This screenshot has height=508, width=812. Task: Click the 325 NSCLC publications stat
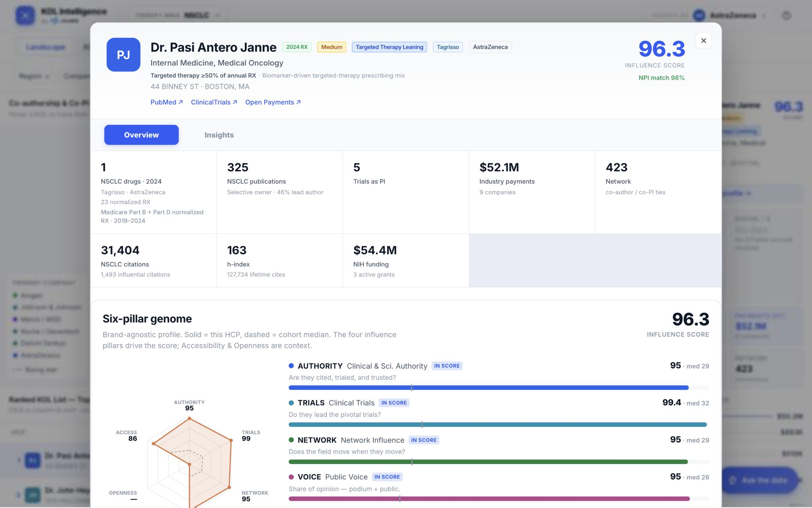click(280, 192)
